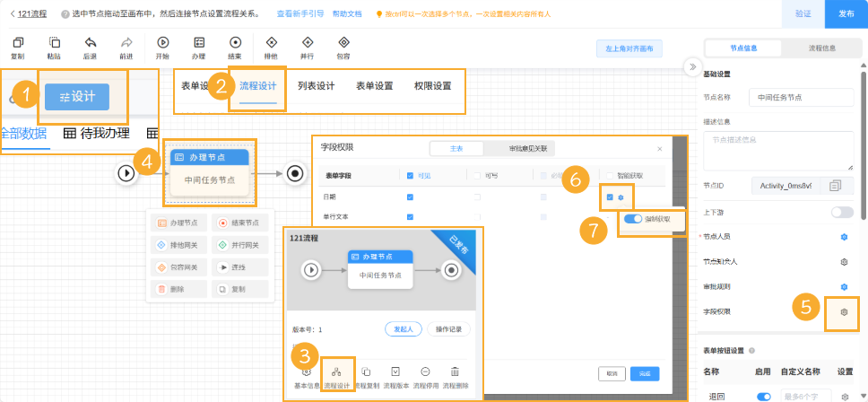Uncheck 可见 for the 日期 field
The image size is (868, 402).
coord(410,197)
